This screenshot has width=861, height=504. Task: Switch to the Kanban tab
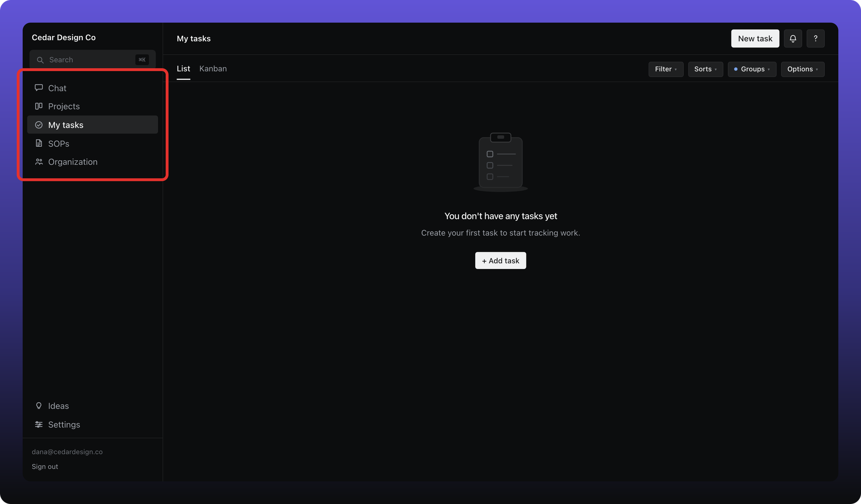point(213,68)
